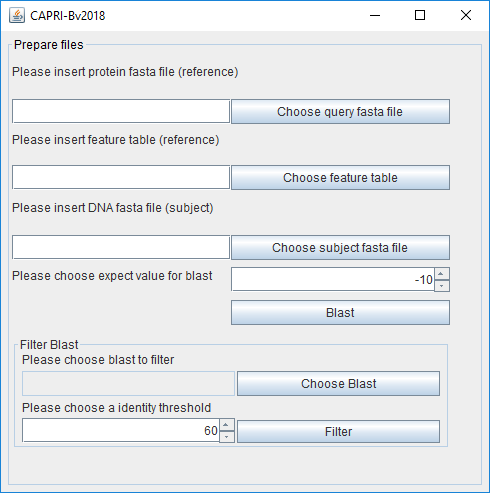Close the CAPRI-Bv2018 window
The image size is (490, 493).
click(x=466, y=15)
